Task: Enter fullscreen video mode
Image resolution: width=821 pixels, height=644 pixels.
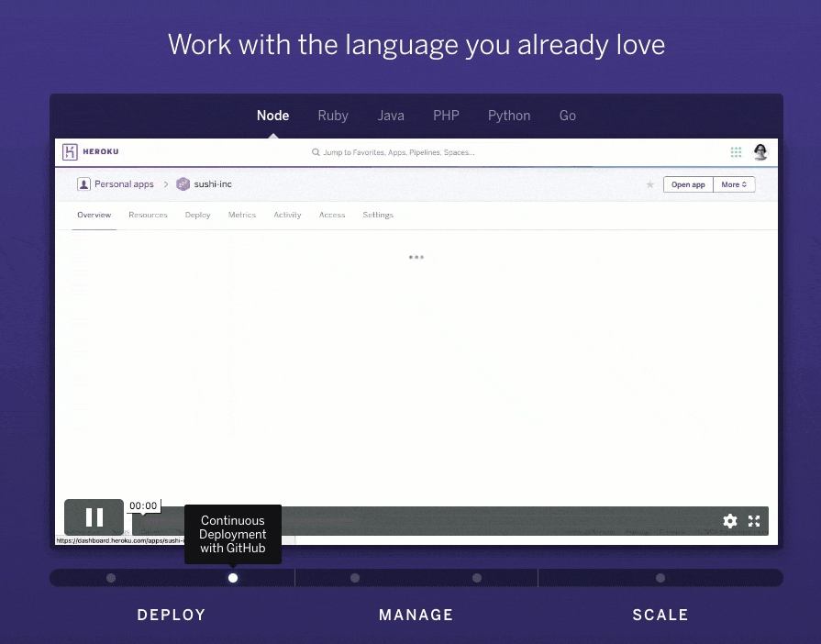Action: click(x=754, y=520)
